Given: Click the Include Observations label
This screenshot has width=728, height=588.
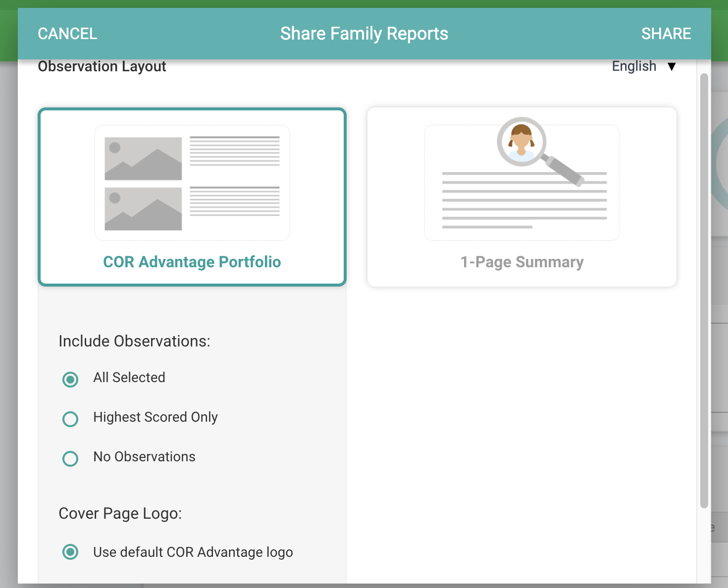Looking at the screenshot, I should [134, 341].
